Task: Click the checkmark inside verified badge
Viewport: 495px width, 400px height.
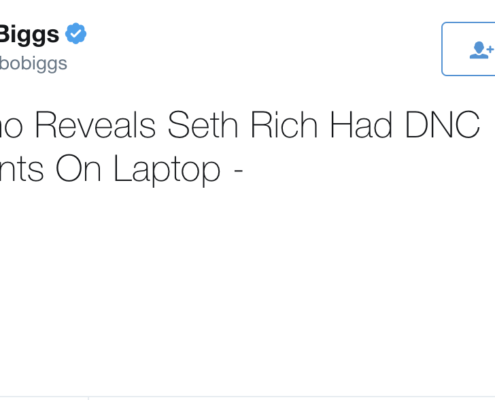Action: click(76, 33)
